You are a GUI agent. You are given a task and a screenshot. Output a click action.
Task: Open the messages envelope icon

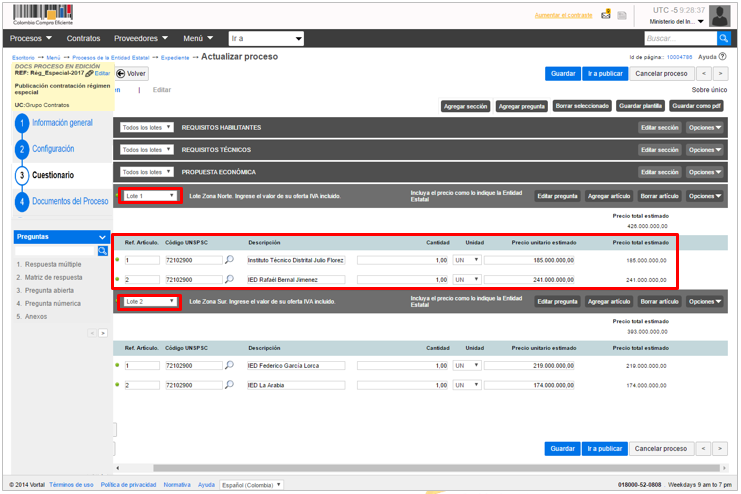[x=605, y=15]
